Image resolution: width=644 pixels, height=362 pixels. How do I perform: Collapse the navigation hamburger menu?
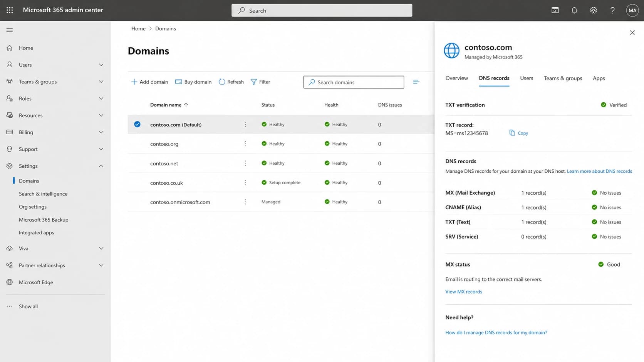(x=10, y=30)
